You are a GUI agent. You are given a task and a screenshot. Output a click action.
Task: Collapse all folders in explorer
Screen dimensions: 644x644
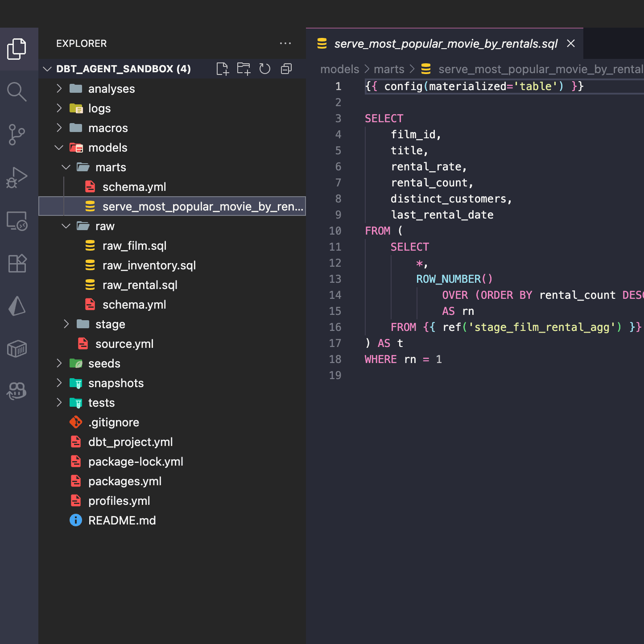[286, 69]
